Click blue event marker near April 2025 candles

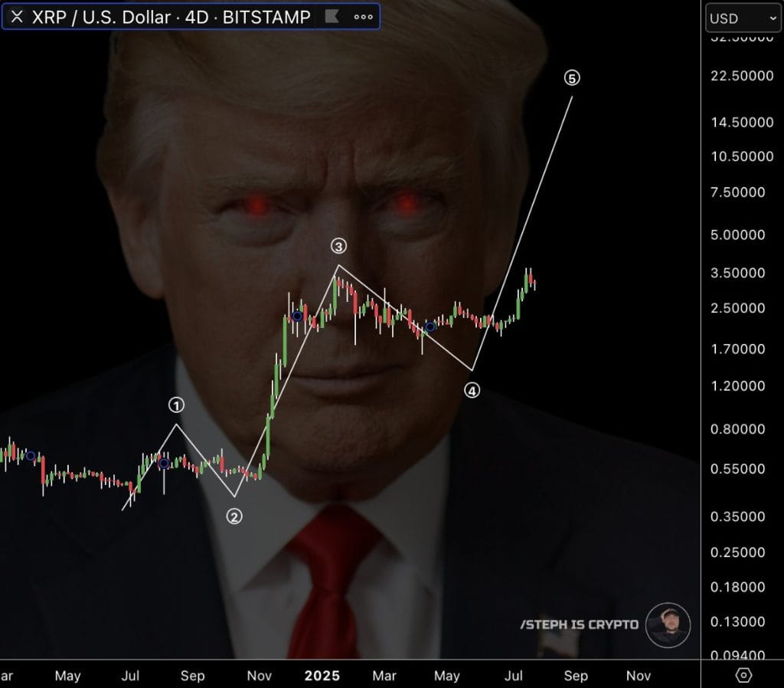click(x=430, y=326)
